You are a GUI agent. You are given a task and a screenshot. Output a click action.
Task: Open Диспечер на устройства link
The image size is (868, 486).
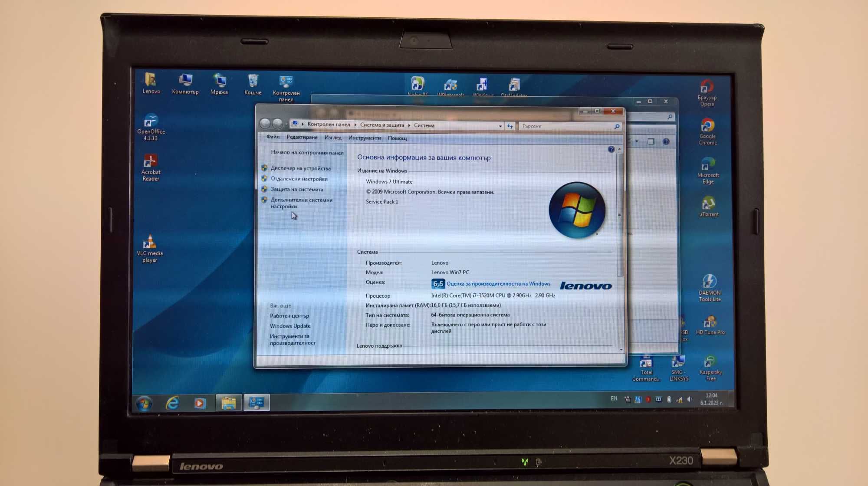coord(300,168)
